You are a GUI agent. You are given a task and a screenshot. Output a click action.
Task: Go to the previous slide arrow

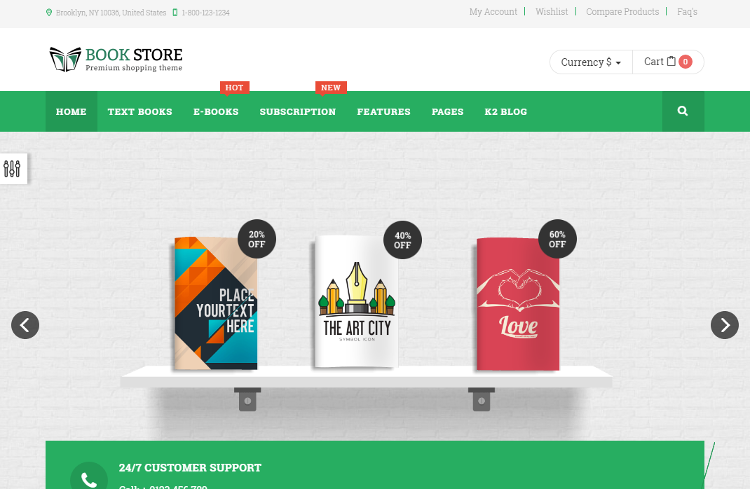(25, 325)
